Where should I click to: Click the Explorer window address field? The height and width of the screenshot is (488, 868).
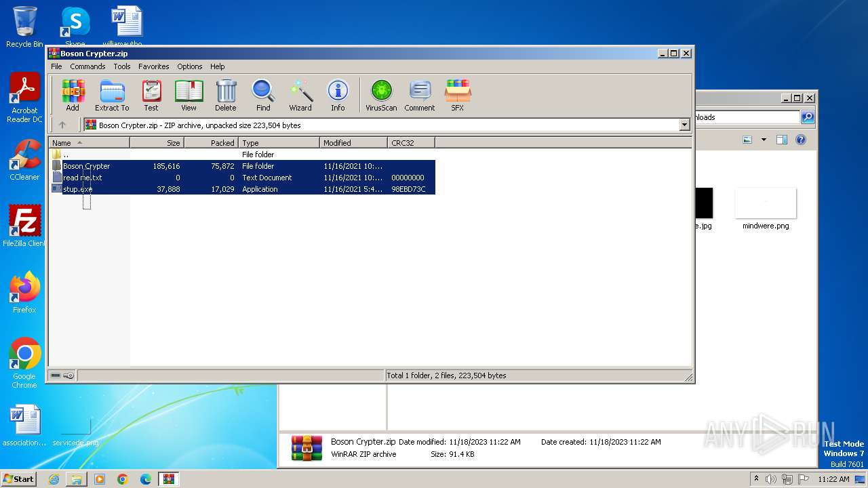[x=746, y=117]
